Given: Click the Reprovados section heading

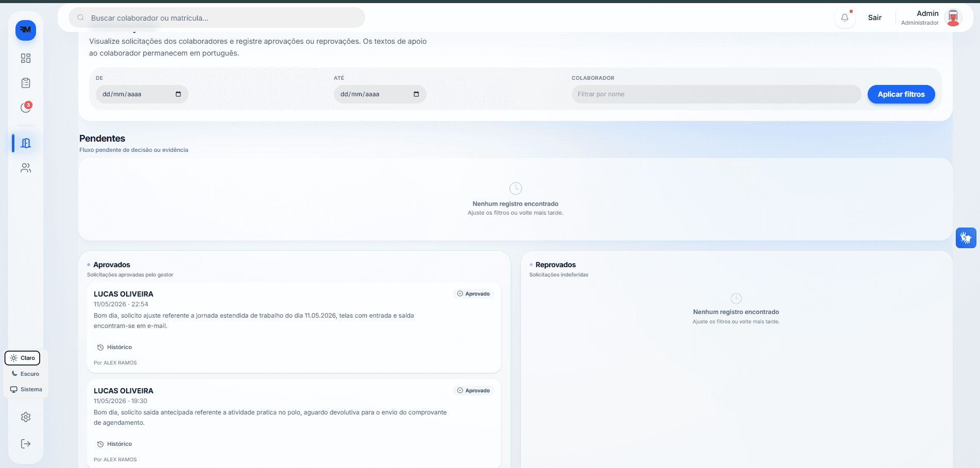Looking at the screenshot, I should [555, 265].
